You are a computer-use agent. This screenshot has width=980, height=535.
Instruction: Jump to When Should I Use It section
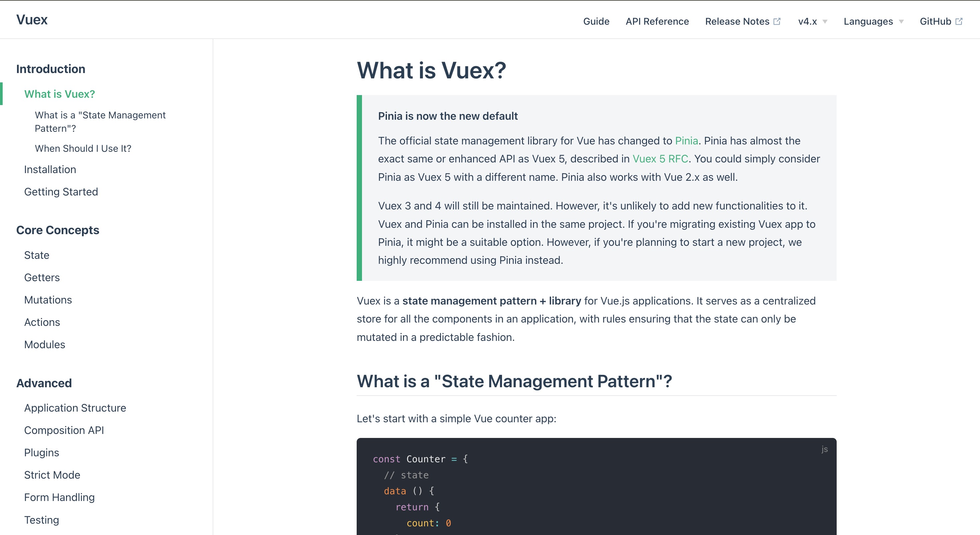point(83,148)
